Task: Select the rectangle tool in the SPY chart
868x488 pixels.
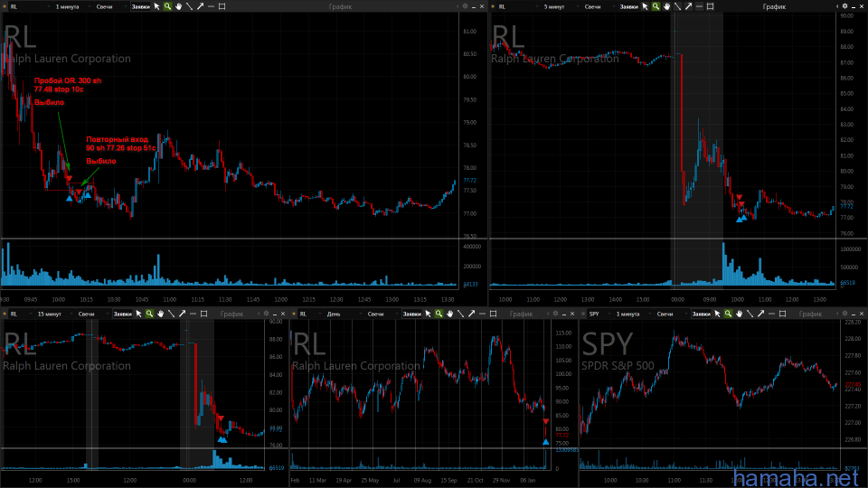Action: [x=783, y=314]
